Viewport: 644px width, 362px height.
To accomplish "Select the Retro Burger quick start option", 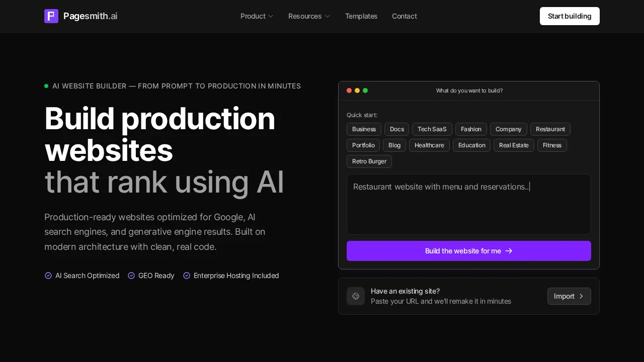I will [369, 161].
